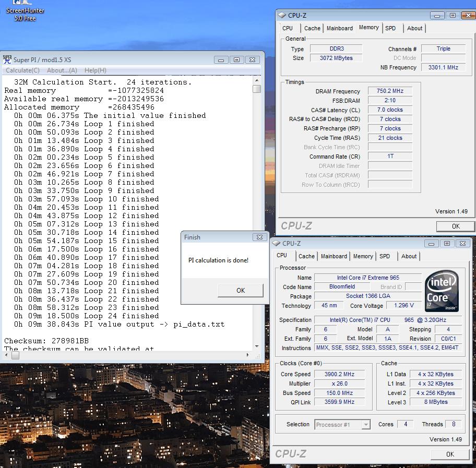Open About tab in upper CPU-Z window
This screenshot has width=476, height=468.
click(x=415, y=28)
